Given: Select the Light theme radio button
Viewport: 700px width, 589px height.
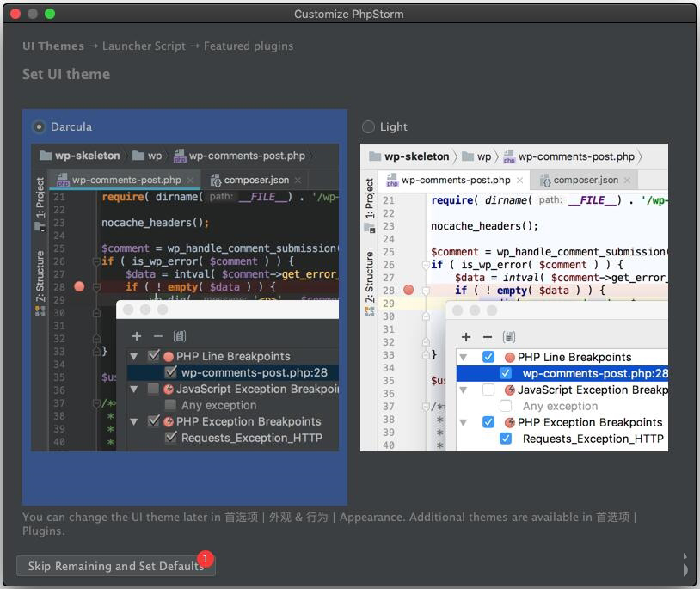Looking at the screenshot, I should pos(368,127).
